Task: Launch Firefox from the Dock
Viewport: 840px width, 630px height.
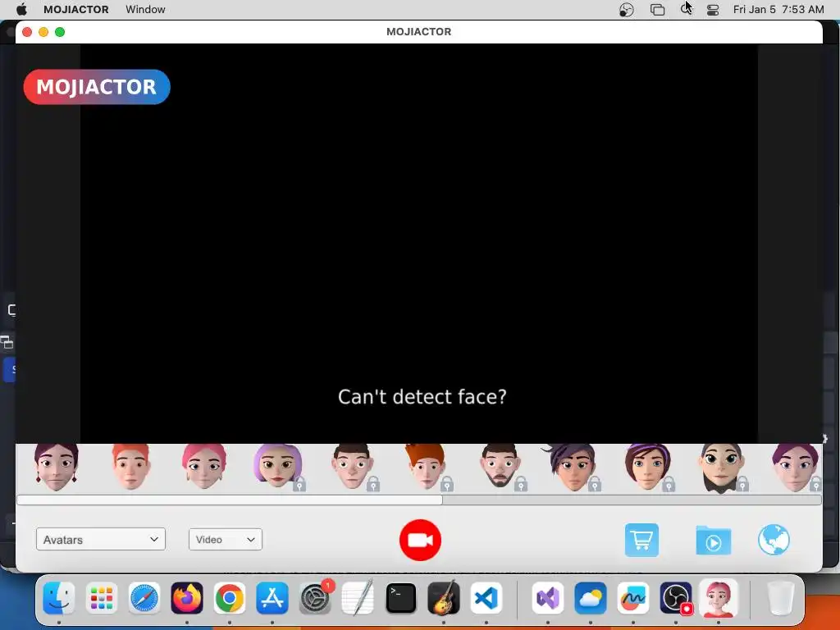Action: click(187, 598)
